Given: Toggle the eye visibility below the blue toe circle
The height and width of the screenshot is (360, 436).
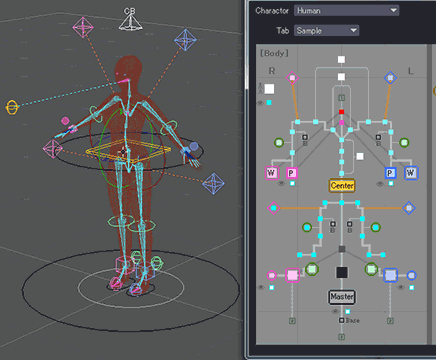Looking at the screenshot, I should tap(412, 287).
